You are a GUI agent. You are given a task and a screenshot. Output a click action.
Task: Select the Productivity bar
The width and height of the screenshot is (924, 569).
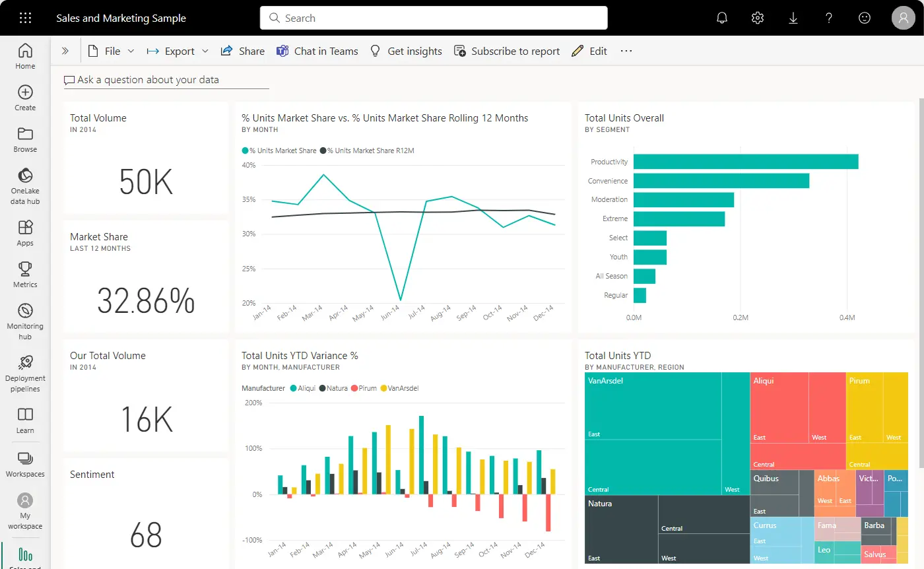746,162
